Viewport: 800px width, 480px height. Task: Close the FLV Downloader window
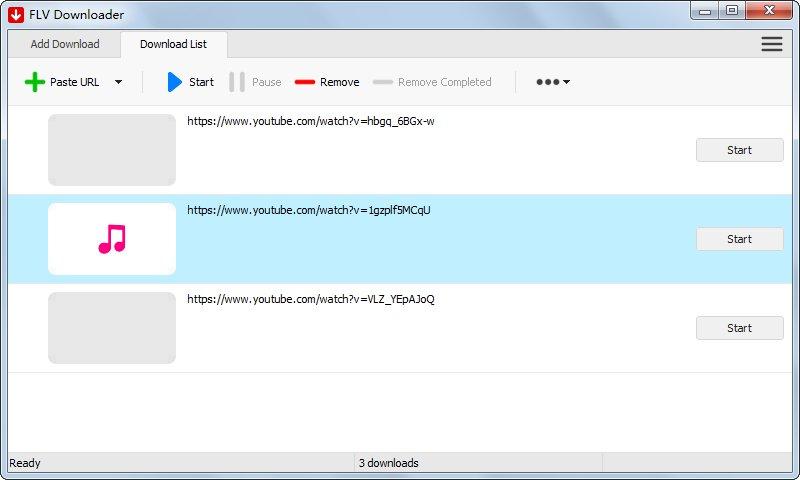click(x=769, y=11)
